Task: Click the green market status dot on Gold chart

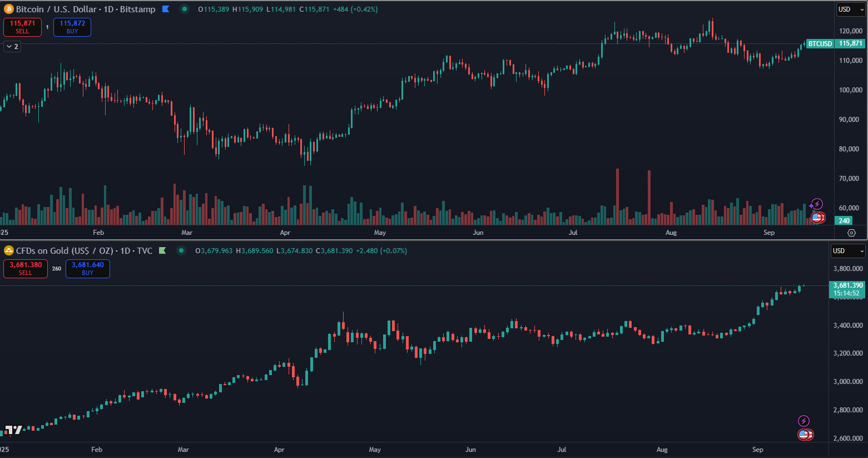Action: [x=181, y=250]
